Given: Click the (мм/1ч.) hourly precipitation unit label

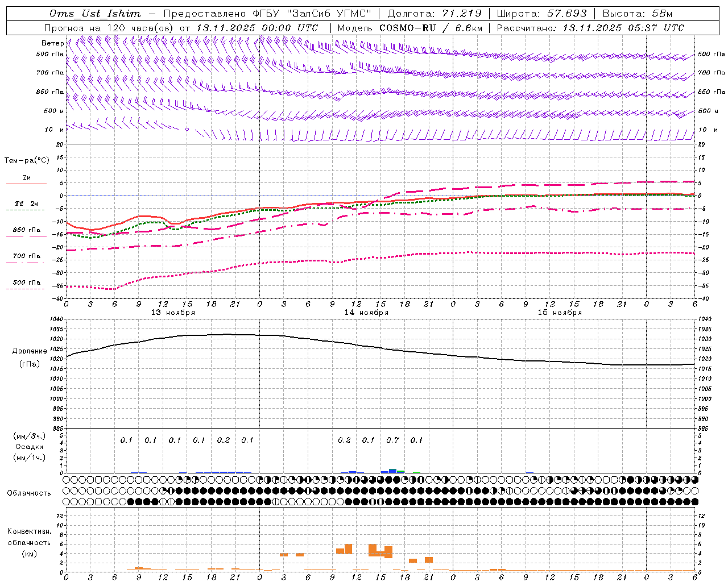Looking at the screenshot, I should tap(30, 458).
